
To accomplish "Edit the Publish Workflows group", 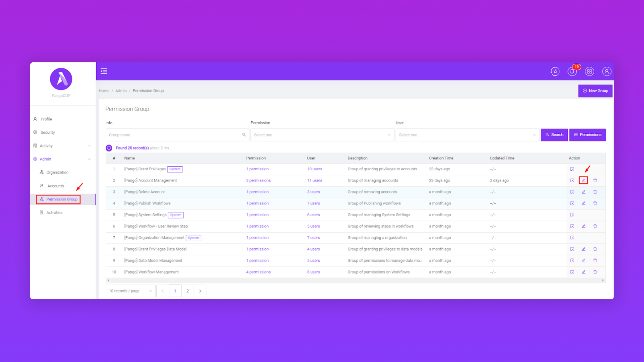I will coord(583,203).
